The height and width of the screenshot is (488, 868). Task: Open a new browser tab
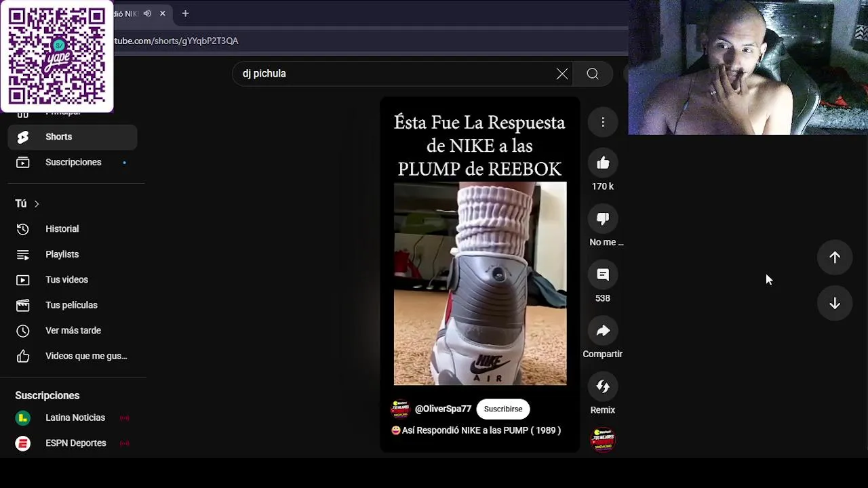click(185, 14)
